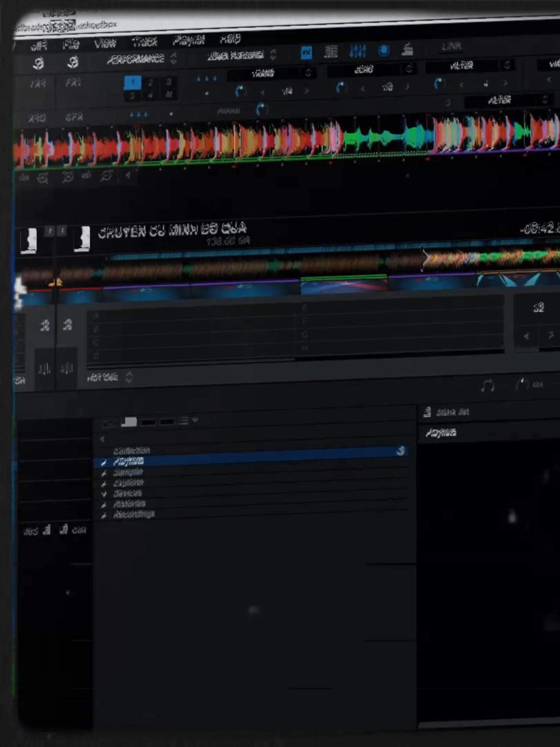The image size is (560, 747).
Task: Click the PARAM knob
Action: point(261,109)
